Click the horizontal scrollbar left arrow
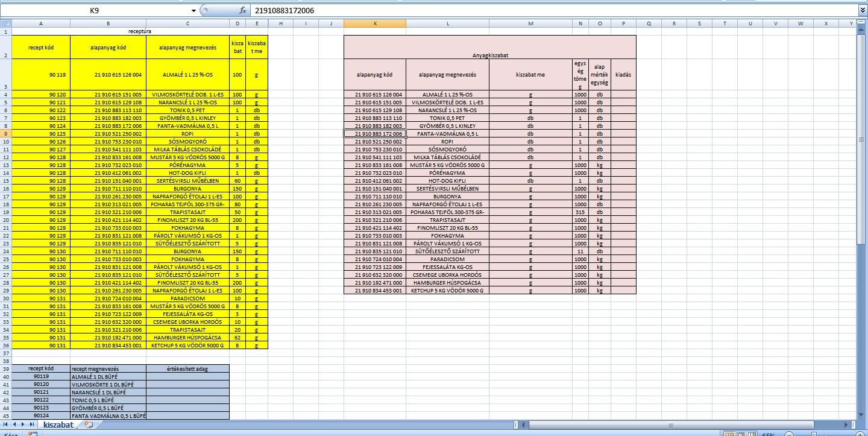Viewport: 868px width, 436px height. 524,425
